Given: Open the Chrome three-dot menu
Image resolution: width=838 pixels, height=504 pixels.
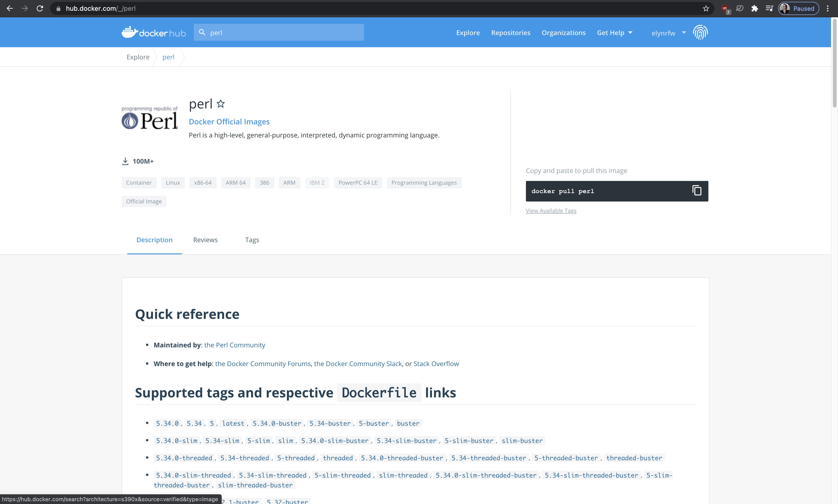Looking at the screenshot, I should pyautogui.click(x=828, y=8).
